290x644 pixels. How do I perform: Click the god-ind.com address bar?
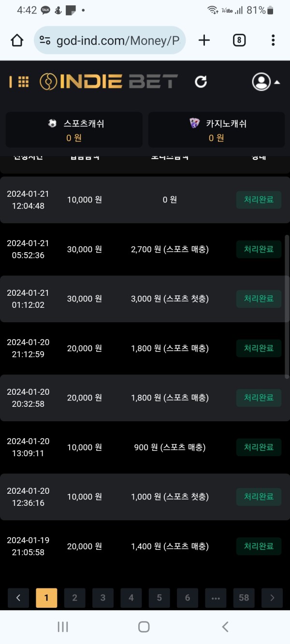pyautogui.click(x=118, y=41)
